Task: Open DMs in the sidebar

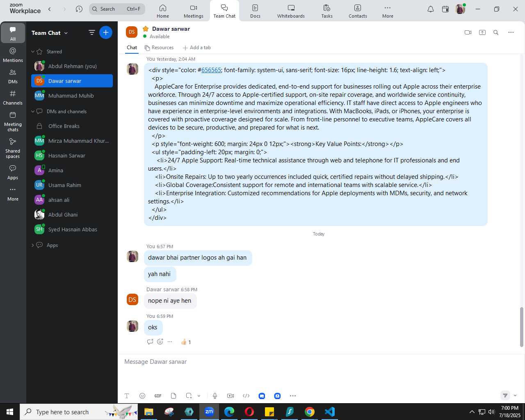Action: click(x=13, y=76)
